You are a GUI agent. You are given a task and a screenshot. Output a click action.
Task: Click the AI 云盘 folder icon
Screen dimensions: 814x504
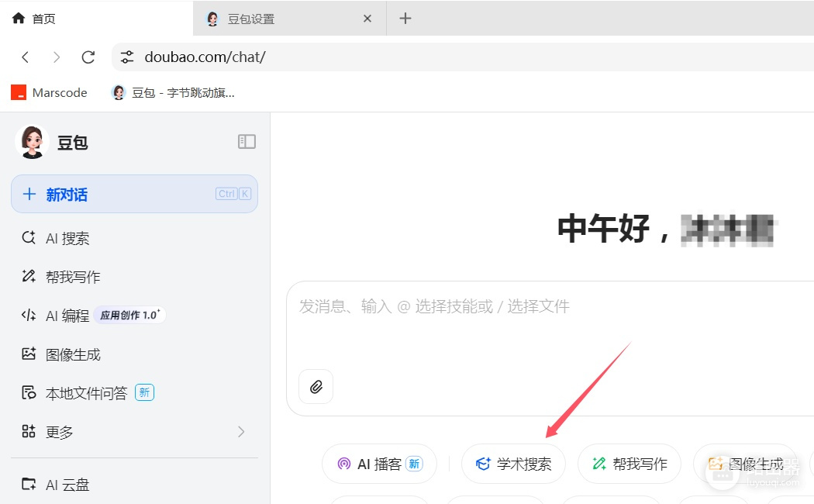(x=29, y=485)
